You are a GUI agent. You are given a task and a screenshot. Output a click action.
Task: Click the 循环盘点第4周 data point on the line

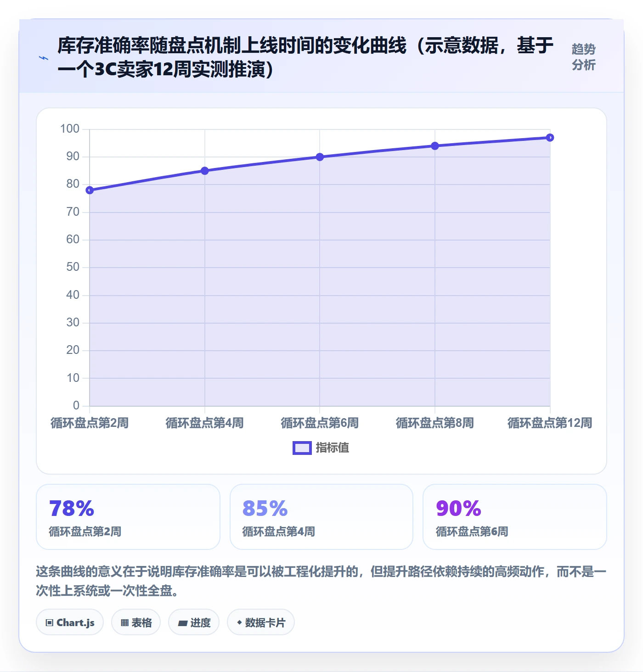205,171
